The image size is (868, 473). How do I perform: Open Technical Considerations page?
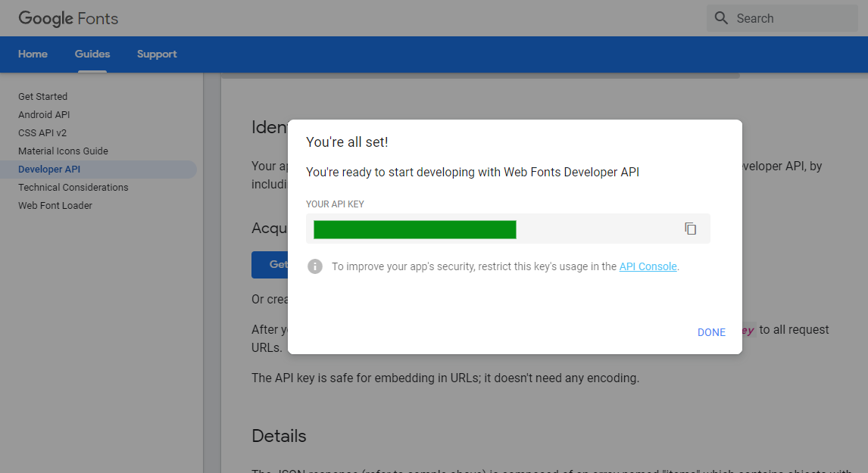[73, 188]
